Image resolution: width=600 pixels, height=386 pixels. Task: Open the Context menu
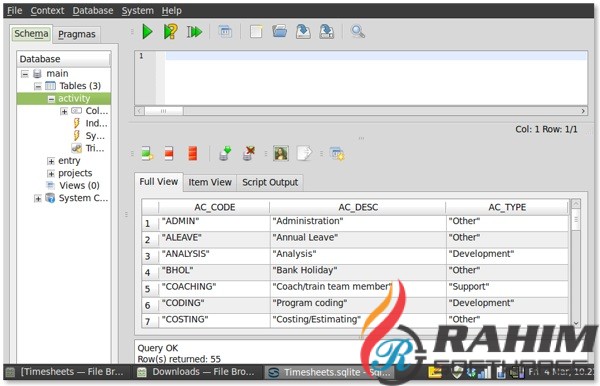pyautogui.click(x=47, y=11)
